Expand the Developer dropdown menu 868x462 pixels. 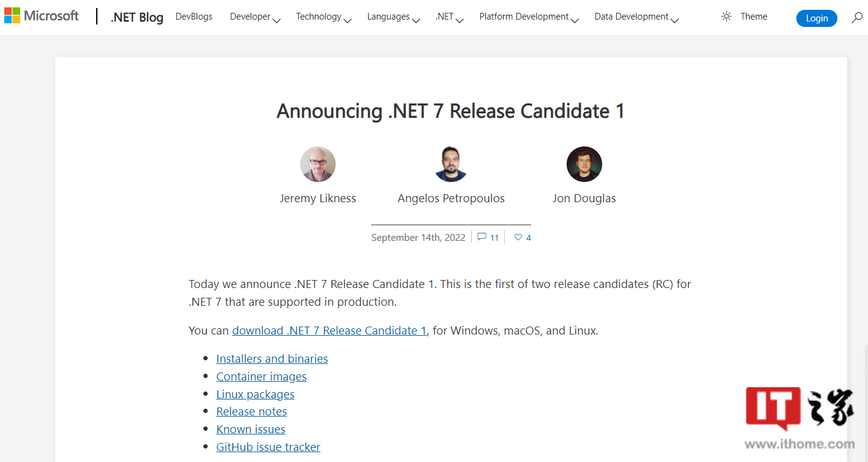point(255,17)
